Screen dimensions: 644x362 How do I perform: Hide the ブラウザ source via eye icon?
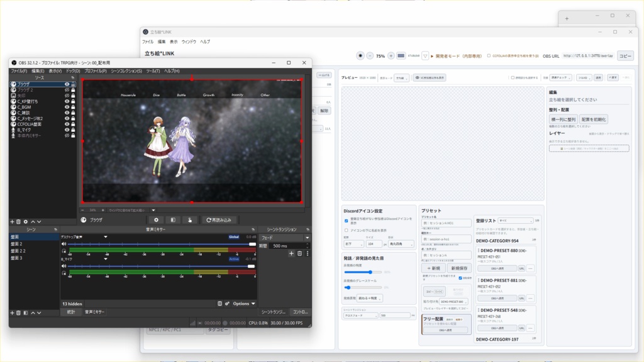pyautogui.click(x=67, y=84)
